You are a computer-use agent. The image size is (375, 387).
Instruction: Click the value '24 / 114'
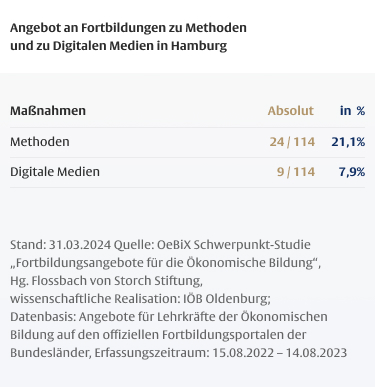point(292,142)
